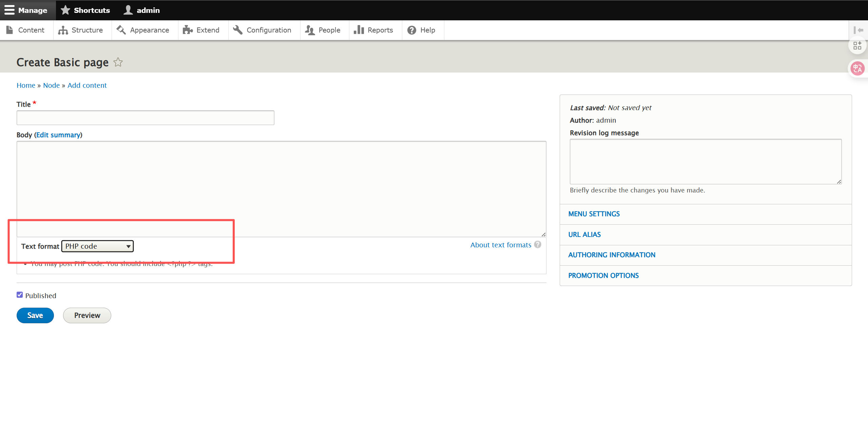Click the star icon to add this page as a shortcut
Image resolution: width=868 pixels, height=430 pixels.
tap(118, 62)
